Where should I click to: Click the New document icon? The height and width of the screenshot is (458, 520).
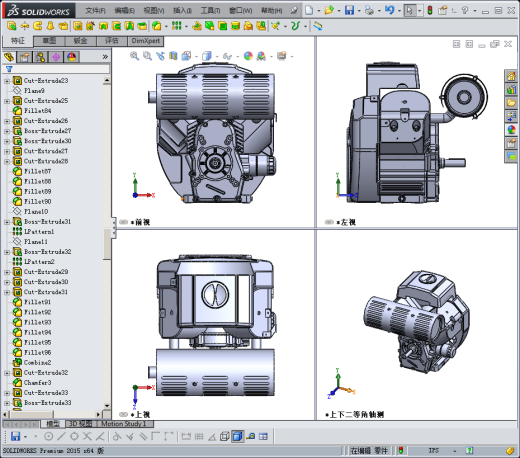tap(309, 10)
